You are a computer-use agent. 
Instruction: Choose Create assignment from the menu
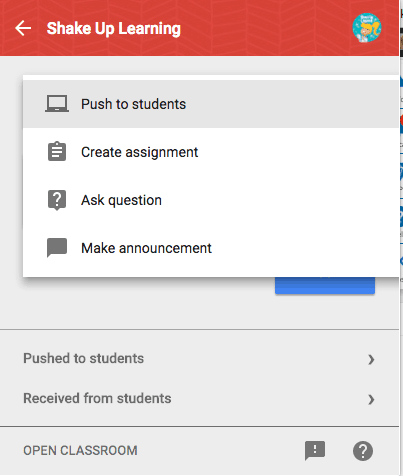tap(211, 152)
